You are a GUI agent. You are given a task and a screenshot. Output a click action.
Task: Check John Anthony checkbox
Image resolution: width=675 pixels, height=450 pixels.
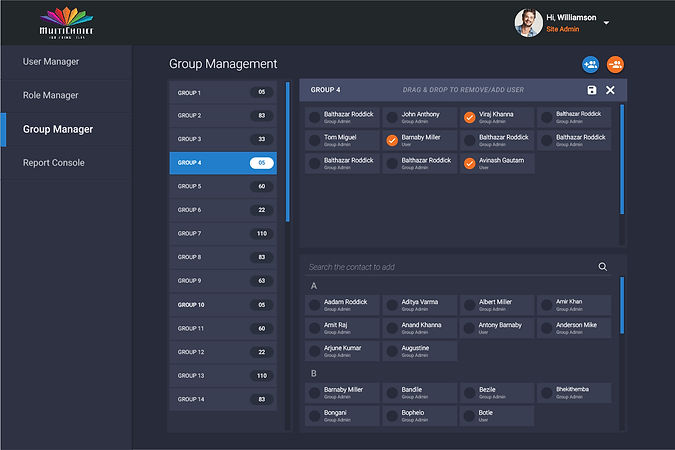(x=392, y=117)
